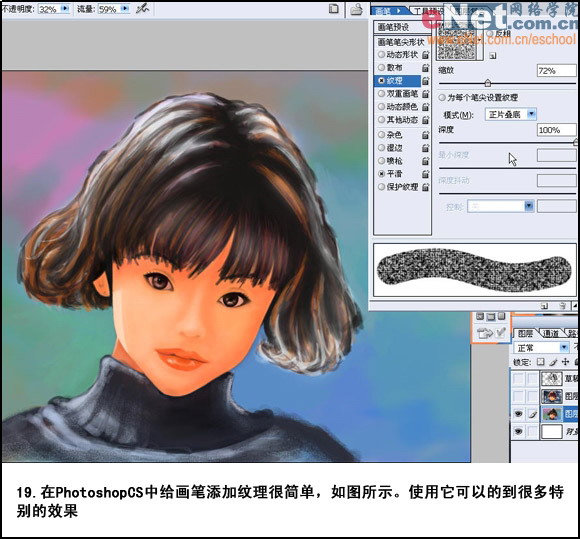Click 深度 depth slider handle
The height and width of the screenshot is (539, 580).
pyautogui.click(x=576, y=142)
